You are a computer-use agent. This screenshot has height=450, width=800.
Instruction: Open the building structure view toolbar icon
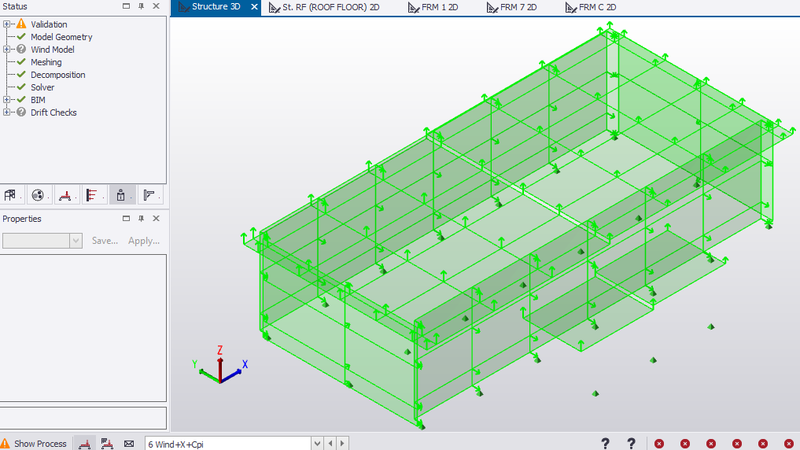(x=10, y=195)
